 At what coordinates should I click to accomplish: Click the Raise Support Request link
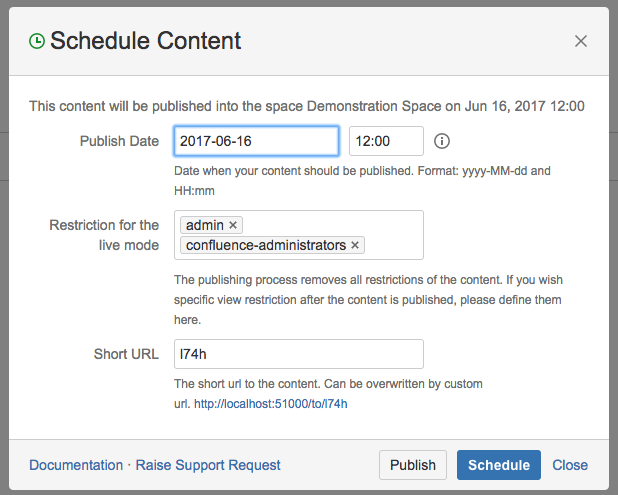click(208, 465)
